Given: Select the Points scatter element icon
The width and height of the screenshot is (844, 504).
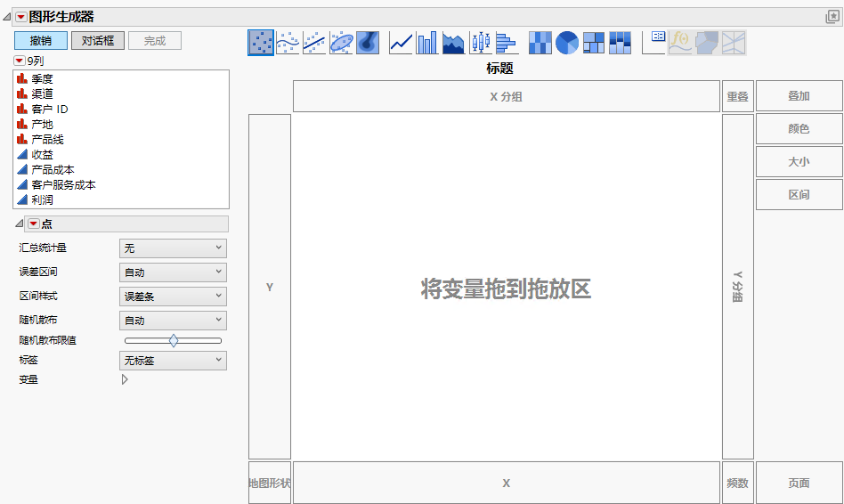Looking at the screenshot, I should coord(261,43).
